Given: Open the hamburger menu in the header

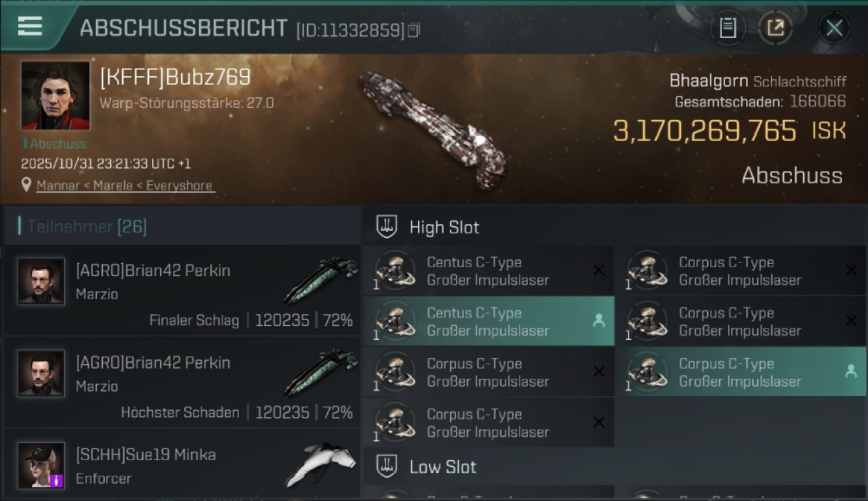Looking at the screenshot, I should pos(29,27).
